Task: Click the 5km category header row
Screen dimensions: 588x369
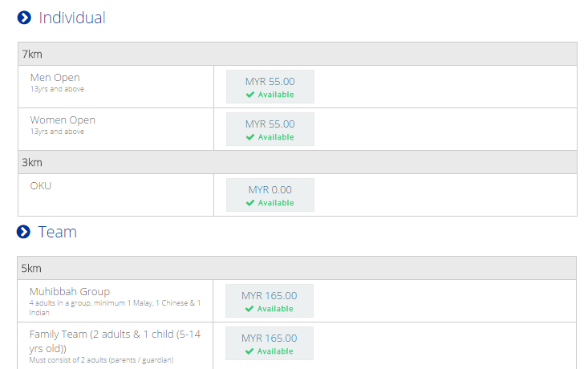Action: tap(297, 268)
